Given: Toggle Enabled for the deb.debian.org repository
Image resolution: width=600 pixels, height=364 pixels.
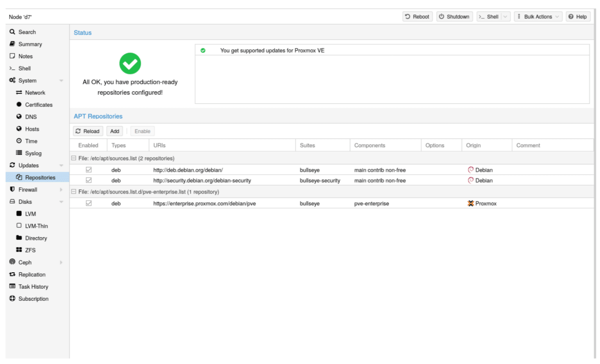Looking at the screenshot, I should tap(89, 169).
